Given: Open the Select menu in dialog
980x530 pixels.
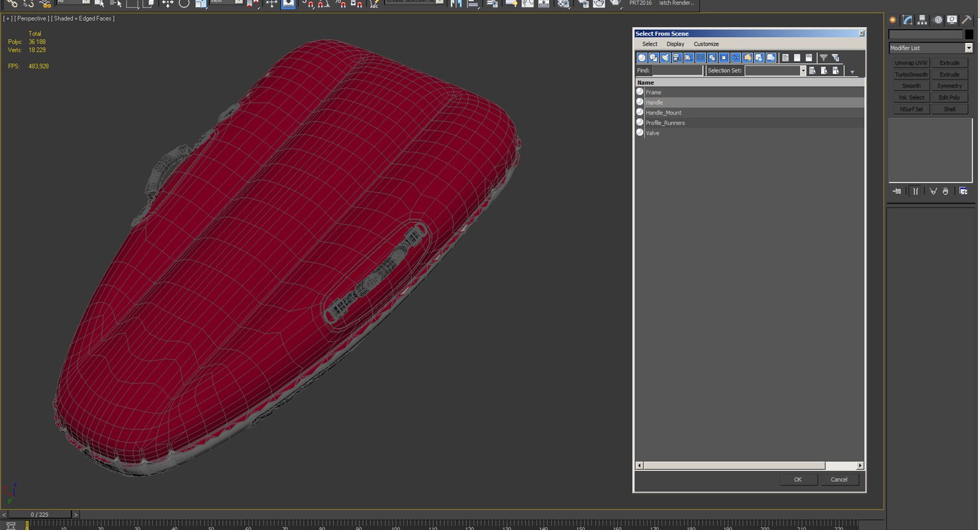Looking at the screenshot, I should coord(650,44).
